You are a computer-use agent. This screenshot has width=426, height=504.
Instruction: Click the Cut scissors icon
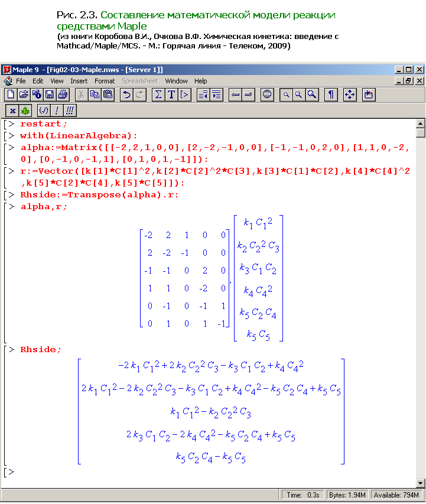[x=82, y=95]
